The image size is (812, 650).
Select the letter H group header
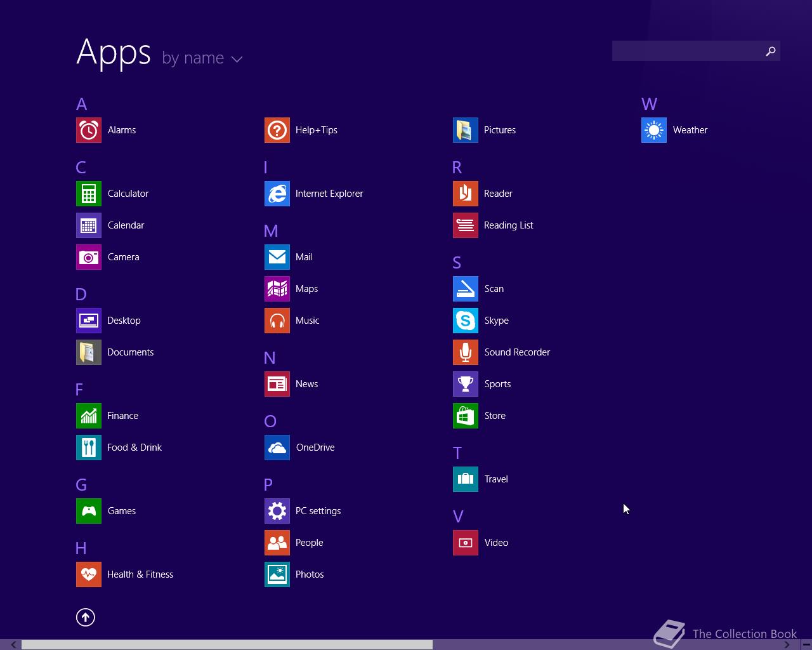(81, 548)
